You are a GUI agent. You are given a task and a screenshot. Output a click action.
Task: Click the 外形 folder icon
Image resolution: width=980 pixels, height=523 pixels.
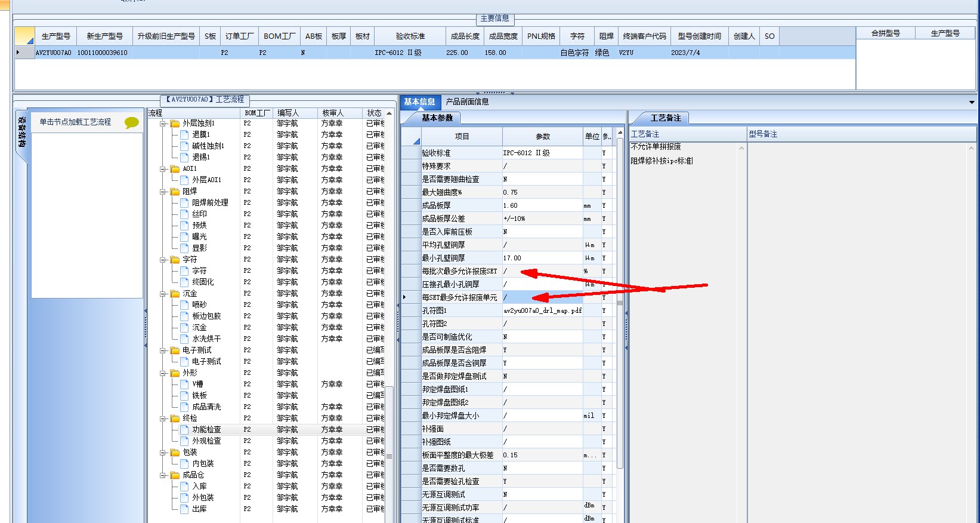pyautogui.click(x=175, y=373)
